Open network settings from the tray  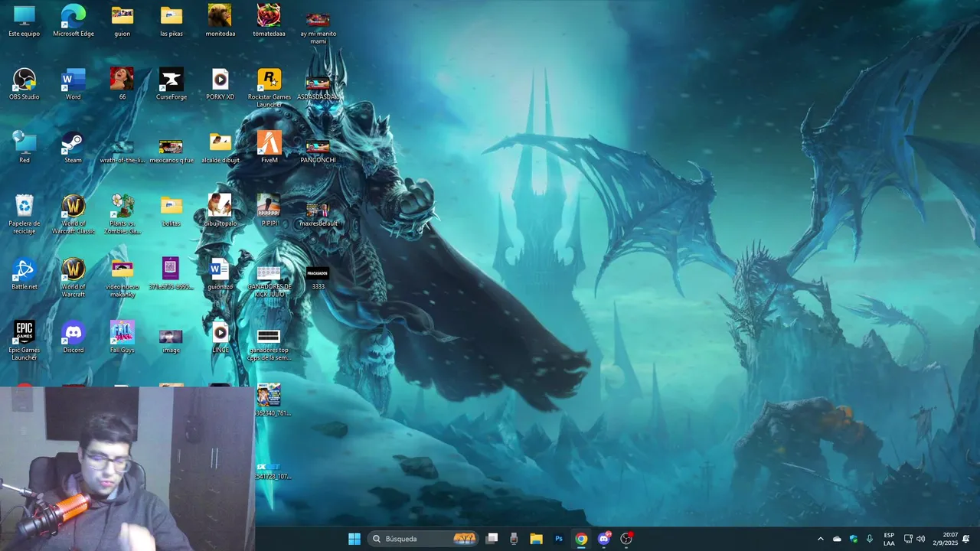908,539
